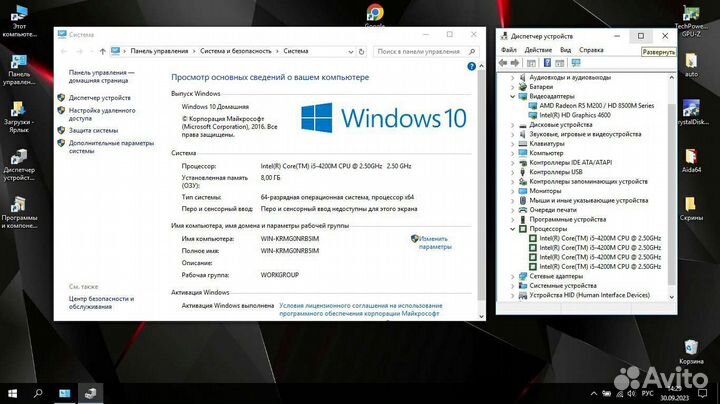This screenshot has height=404, width=720.
Task: Click the control panel search field
Action: pos(426,51)
